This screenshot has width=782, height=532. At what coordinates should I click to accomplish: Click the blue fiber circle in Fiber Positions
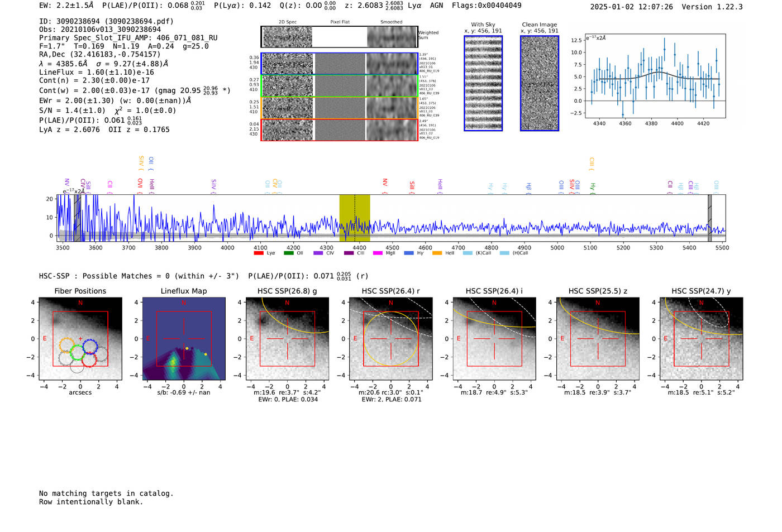pyautogui.click(x=90, y=347)
